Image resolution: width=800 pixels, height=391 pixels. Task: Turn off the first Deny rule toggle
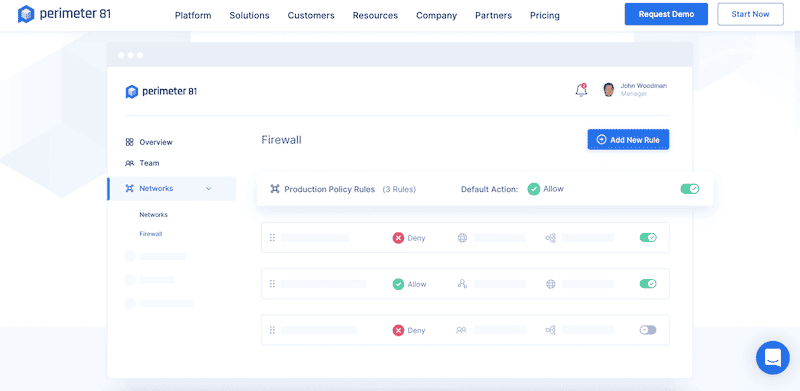tap(648, 237)
